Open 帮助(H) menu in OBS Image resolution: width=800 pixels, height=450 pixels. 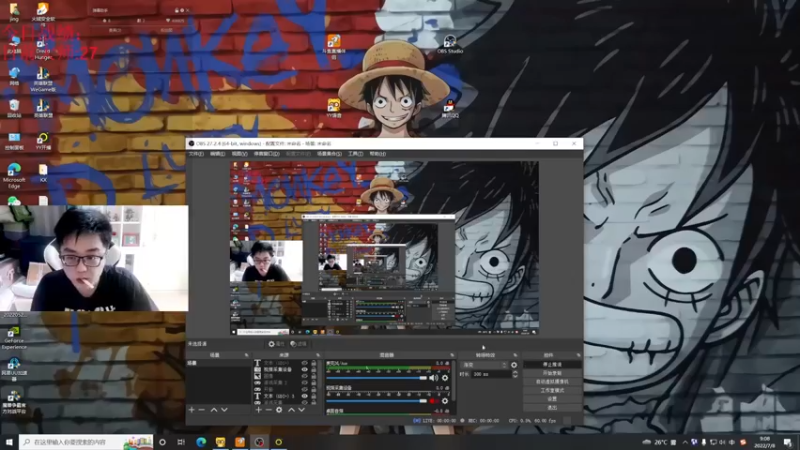(x=378, y=154)
